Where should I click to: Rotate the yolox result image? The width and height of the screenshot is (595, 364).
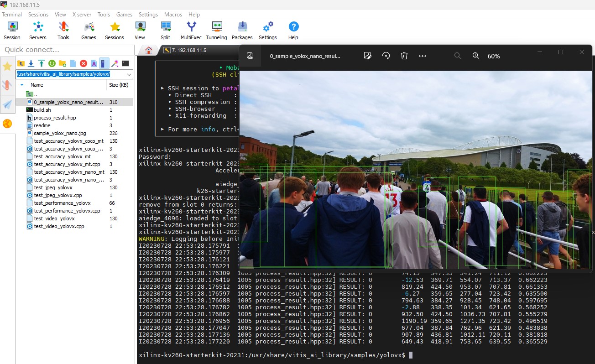386,56
